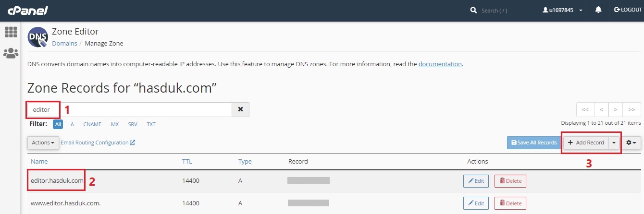644x214 pixels.
Task: Open the documentation link
Action: (x=440, y=64)
